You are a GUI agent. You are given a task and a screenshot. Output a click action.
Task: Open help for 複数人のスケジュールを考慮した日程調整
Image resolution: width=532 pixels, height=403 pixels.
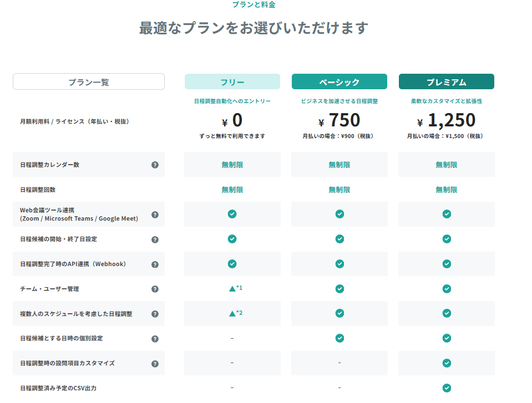click(x=155, y=314)
